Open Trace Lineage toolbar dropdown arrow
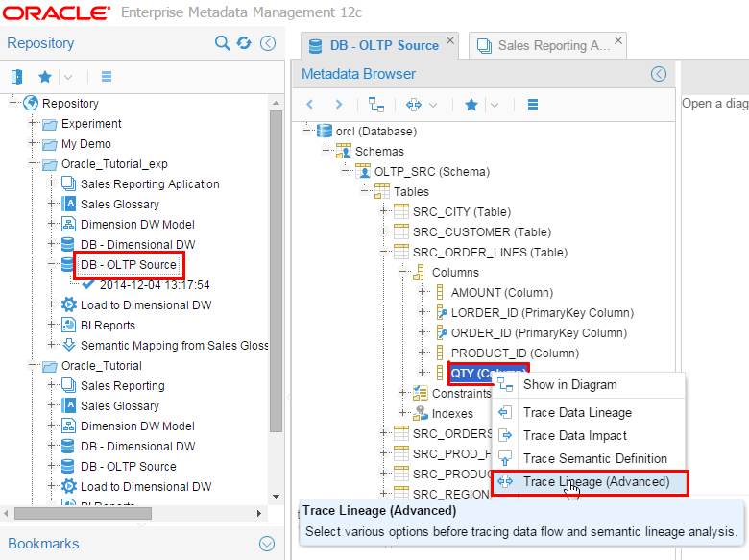This screenshot has height=560, width=749. point(433,105)
